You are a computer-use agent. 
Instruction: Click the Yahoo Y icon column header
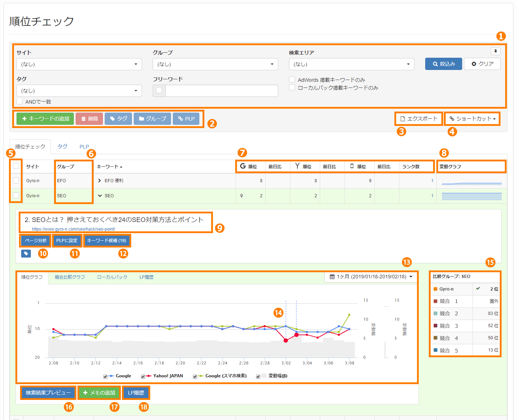pyautogui.click(x=297, y=166)
